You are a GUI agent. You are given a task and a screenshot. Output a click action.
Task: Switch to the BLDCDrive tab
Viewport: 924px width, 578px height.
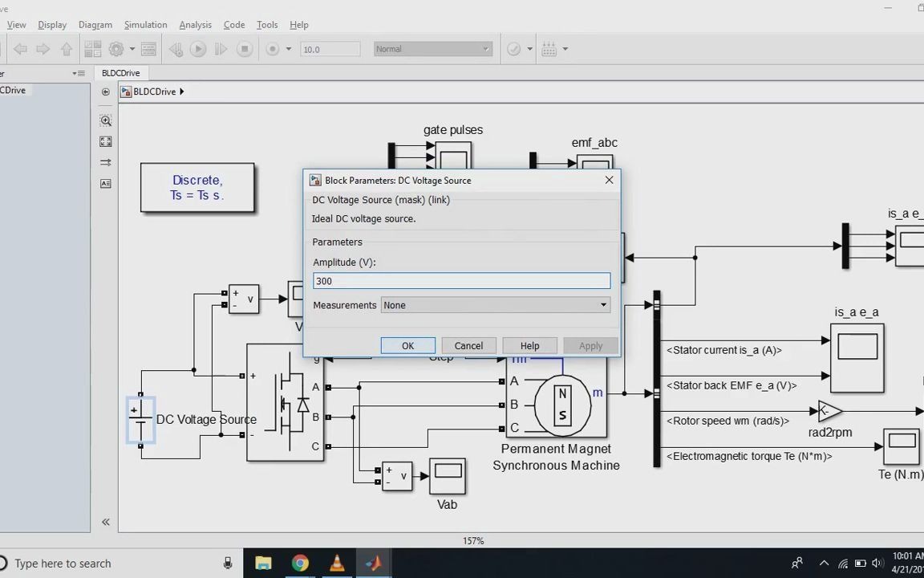coord(120,73)
